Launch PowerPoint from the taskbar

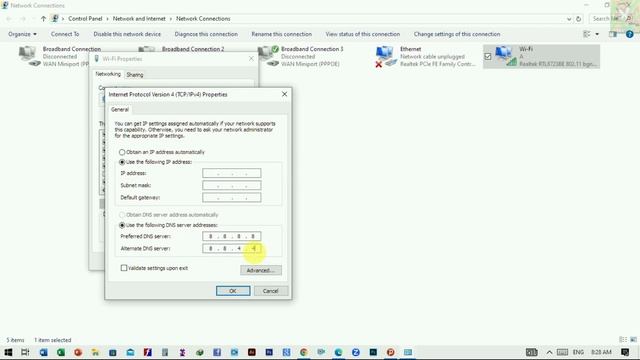click(x=78, y=352)
